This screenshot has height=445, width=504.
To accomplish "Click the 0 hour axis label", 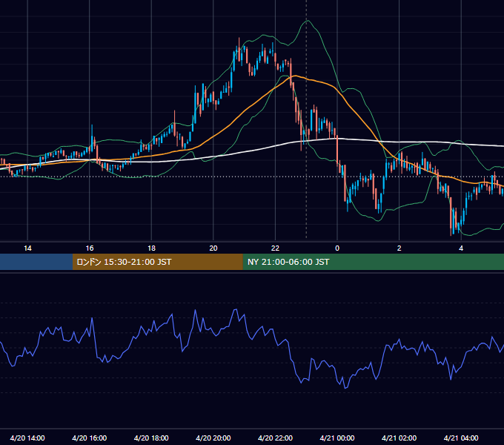I will (337, 248).
